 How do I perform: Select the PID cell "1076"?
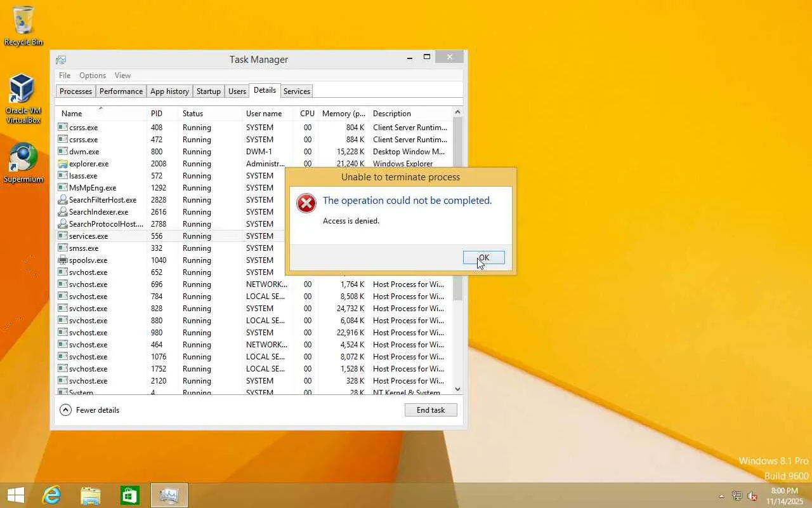159,356
